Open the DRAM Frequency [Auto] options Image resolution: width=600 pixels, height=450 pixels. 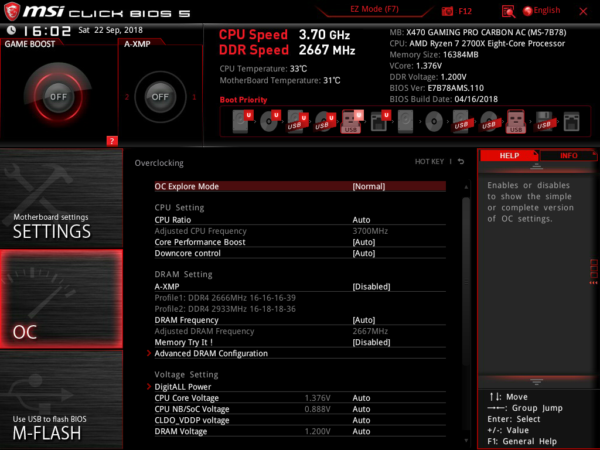click(x=300, y=320)
